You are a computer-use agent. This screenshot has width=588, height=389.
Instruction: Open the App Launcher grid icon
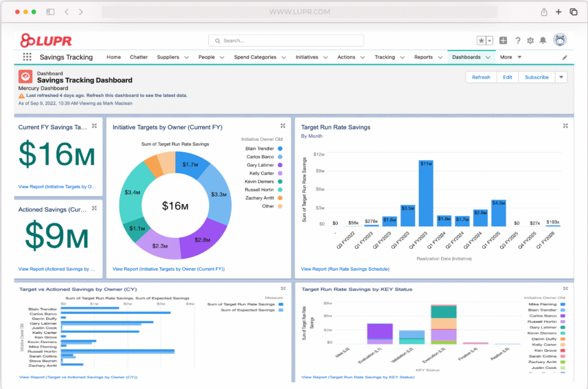26,57
